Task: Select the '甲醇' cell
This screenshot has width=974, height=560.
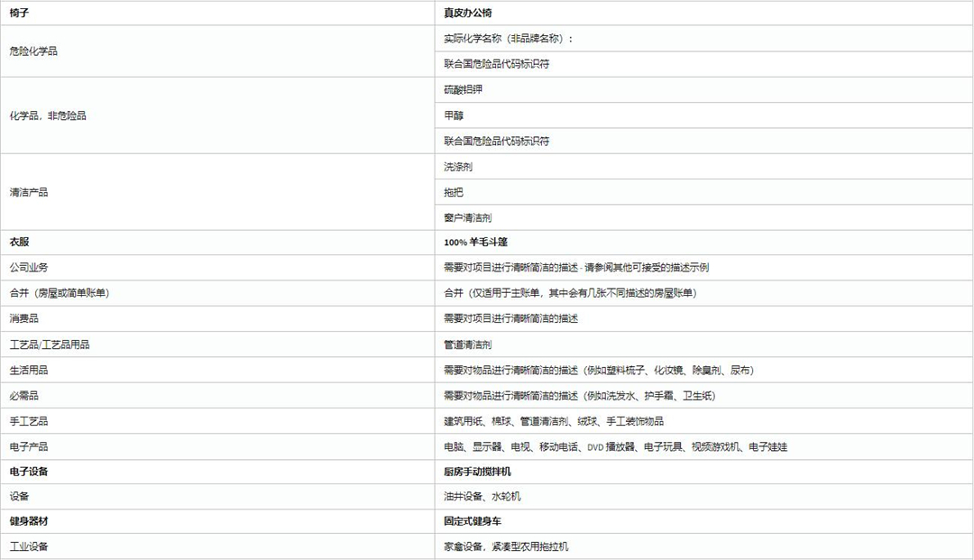Action: (703, 115)
